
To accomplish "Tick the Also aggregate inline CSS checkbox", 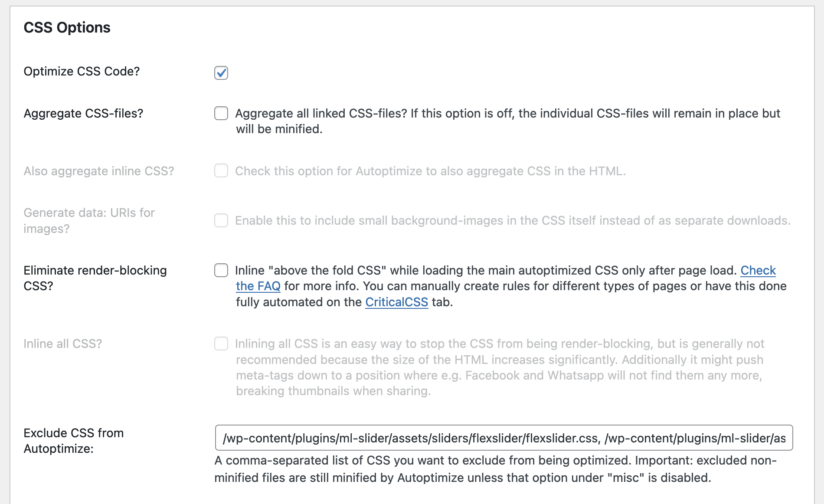I will pyautogui.click(x=221, y=171).
